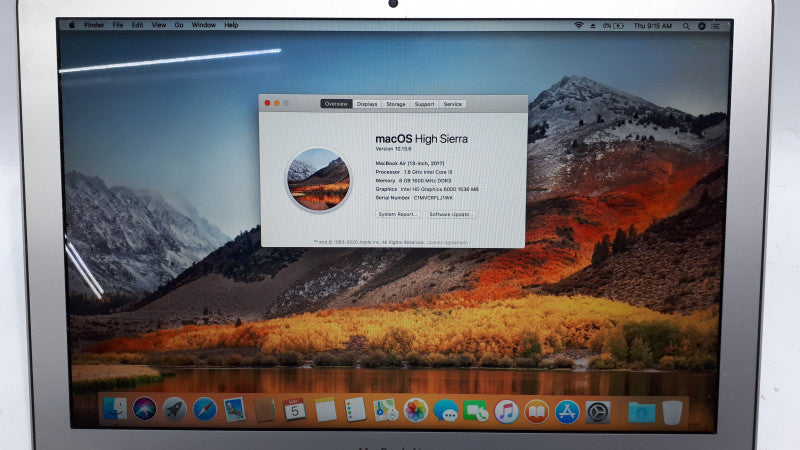Click the Processor 1.8 GHz line
Viewport: 800px width, 450px height.
(414, 172)
